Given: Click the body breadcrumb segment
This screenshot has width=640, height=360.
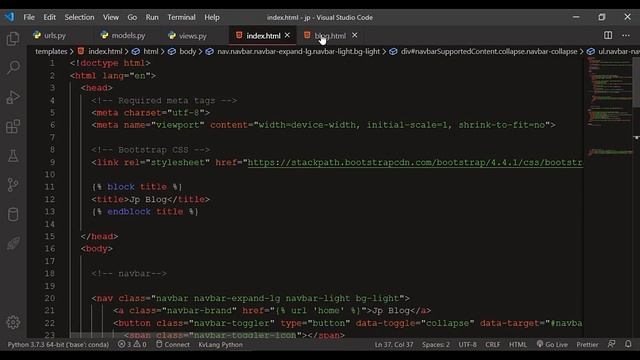Looking at the screenshot, I should [188, 51].
